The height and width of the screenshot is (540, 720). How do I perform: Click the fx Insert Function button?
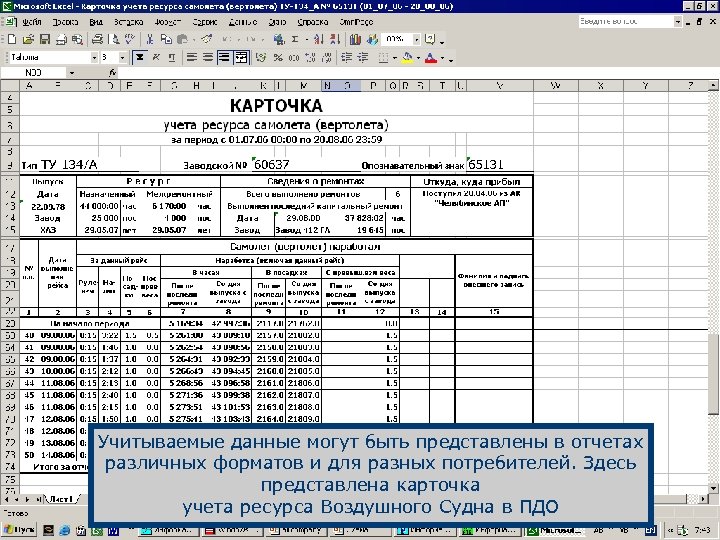tap(112, 73)
